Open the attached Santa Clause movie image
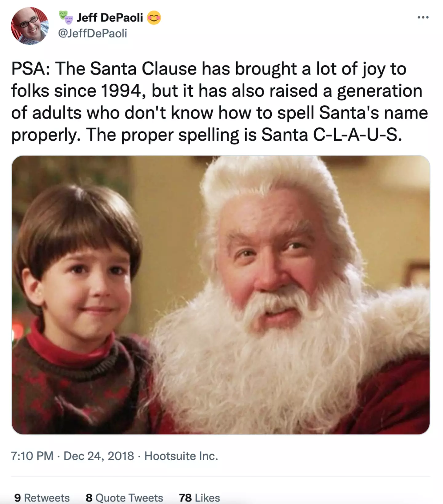 (221, 295)
